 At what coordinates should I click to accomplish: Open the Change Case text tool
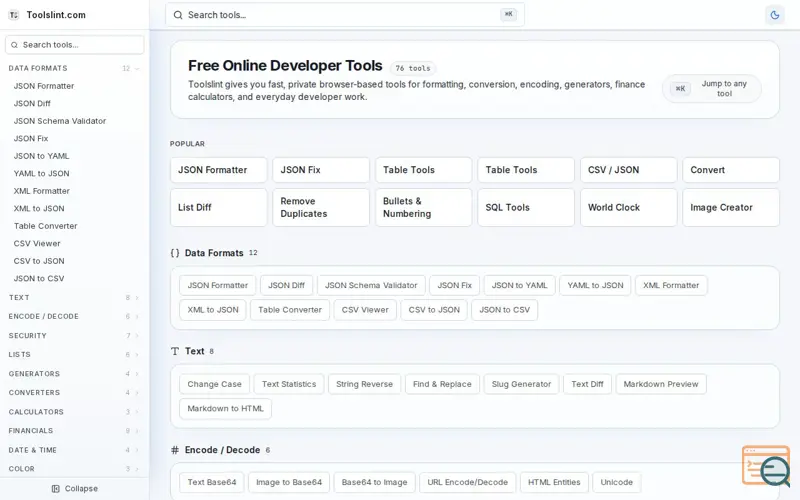[x=214, y=384]
